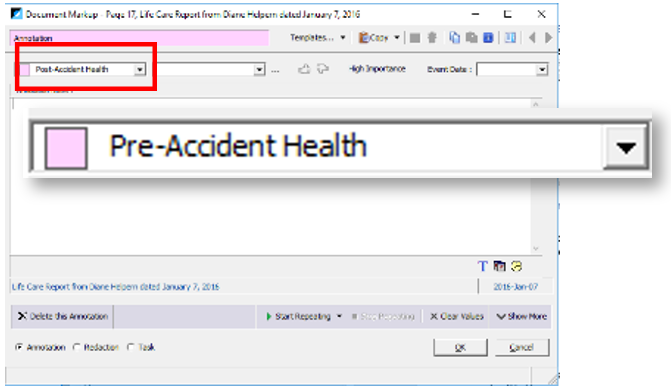Close the Document Markup window
Image resolution: width=671 pixels, height=390 pixels.
(541, 14)
